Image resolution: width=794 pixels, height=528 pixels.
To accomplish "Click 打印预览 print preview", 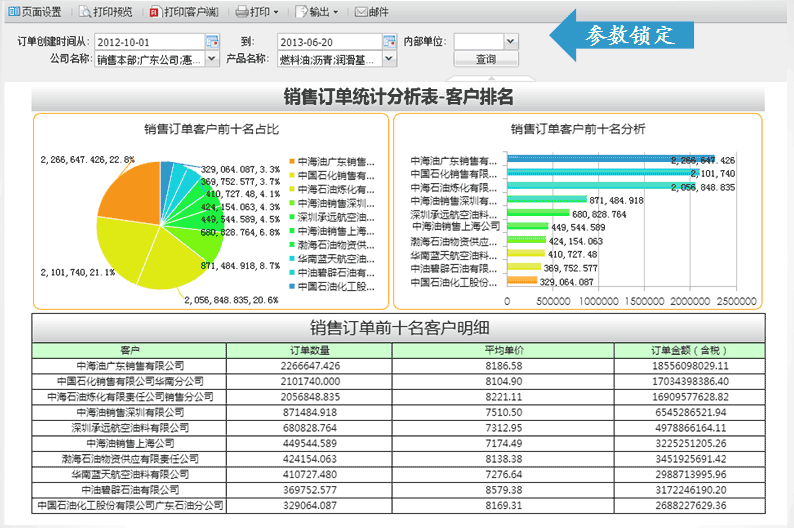I will click(106, 12).
